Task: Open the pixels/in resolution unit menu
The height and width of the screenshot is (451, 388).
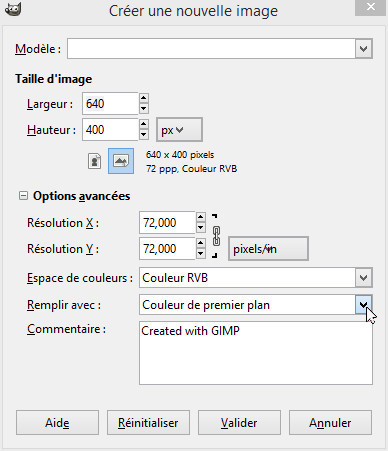Action: pyautogui.click(x=268, y=249)
